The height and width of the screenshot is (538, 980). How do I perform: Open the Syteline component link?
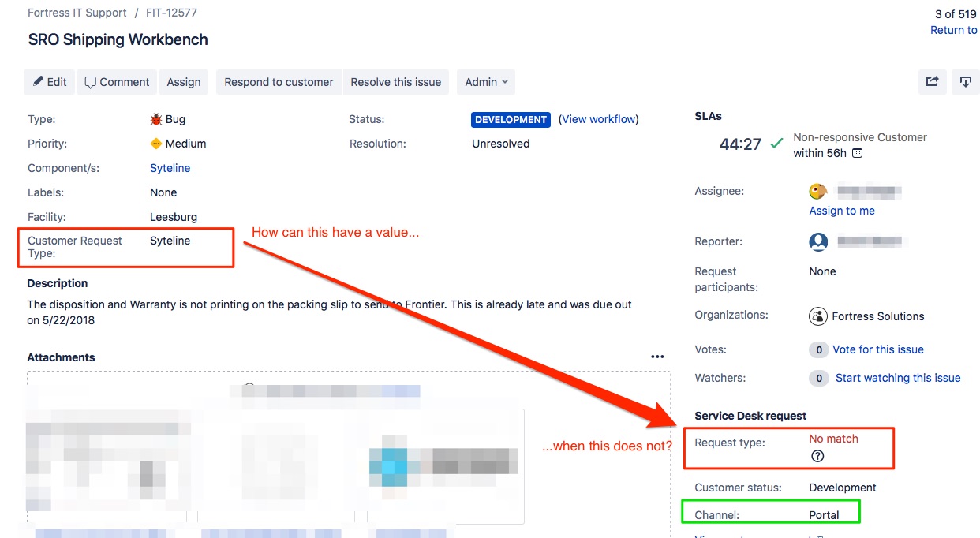[x=170, y=168]
